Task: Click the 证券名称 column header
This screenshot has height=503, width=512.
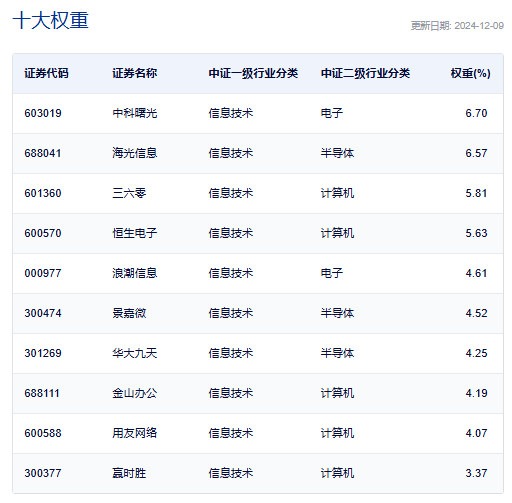Action: click(134, 73)
